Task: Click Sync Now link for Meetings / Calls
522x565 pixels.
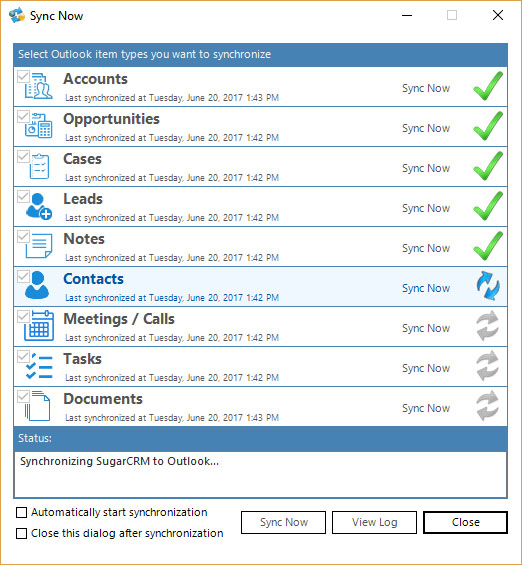Action: [426, 328]
